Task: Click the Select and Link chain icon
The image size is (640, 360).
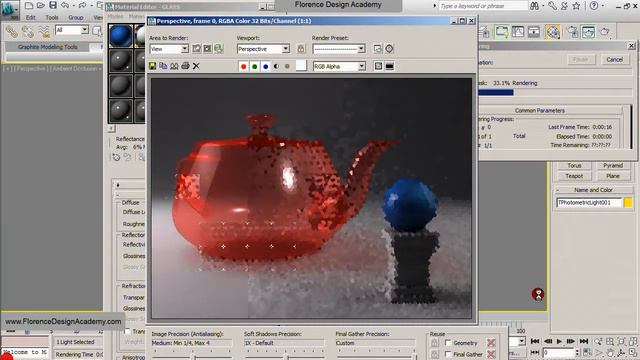Action: click(x=12, y=31)
